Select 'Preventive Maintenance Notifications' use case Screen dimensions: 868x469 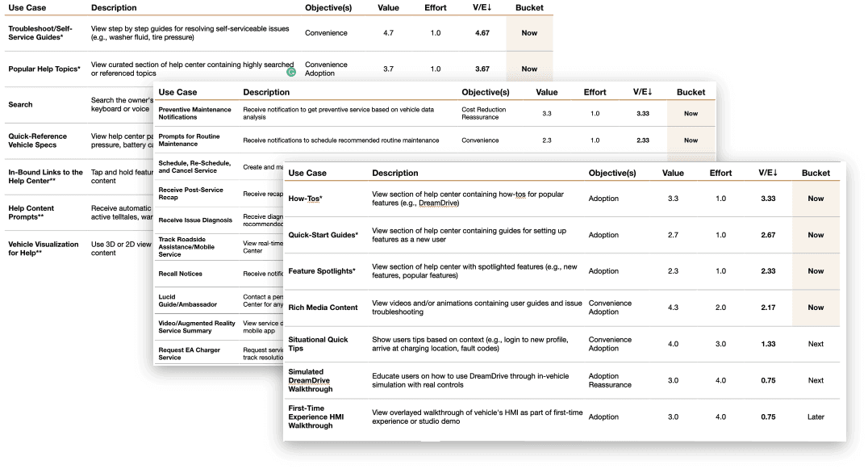click(x=195, y=113)
